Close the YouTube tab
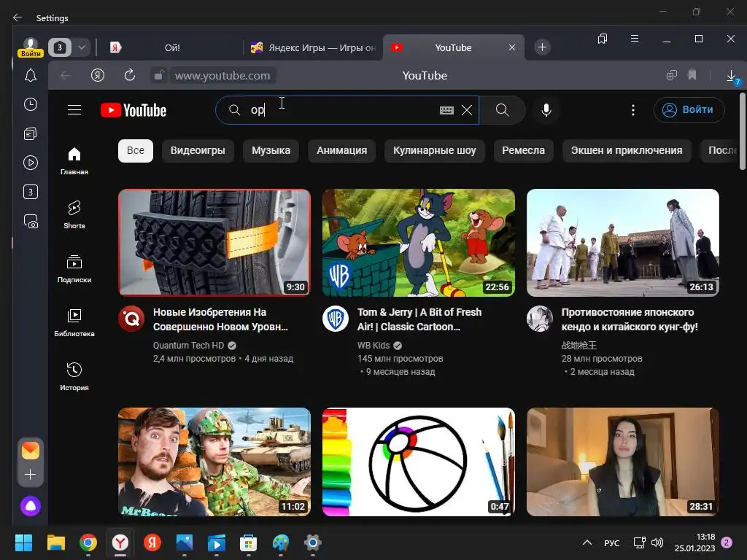Viewport: 747px width, 560px height. [512, 47]
